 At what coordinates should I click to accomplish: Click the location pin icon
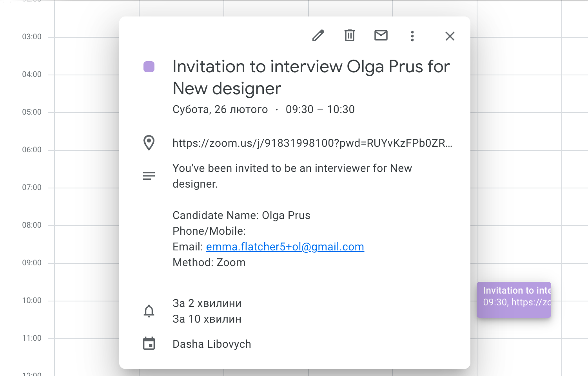coord(149,143)
